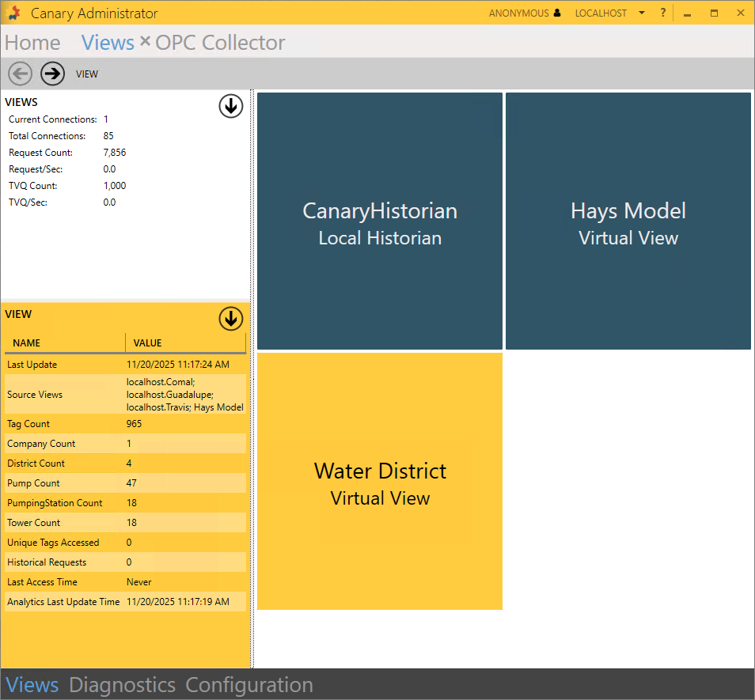Collapse the VIEW details panel arrow

[230, 319]
